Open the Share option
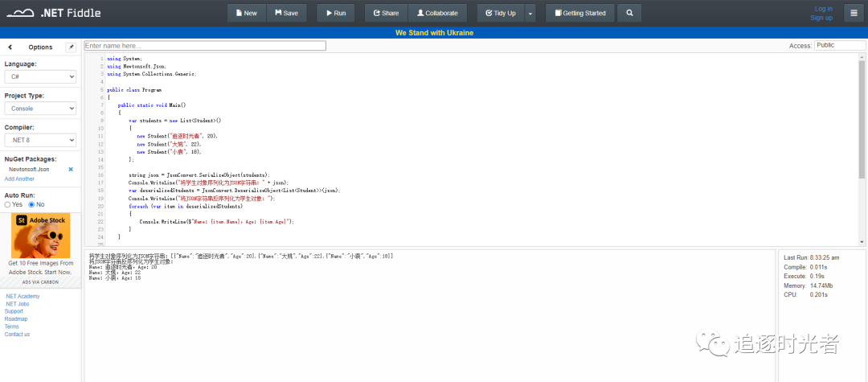Viewport: 868px width, 382px height. coord(387,13)
